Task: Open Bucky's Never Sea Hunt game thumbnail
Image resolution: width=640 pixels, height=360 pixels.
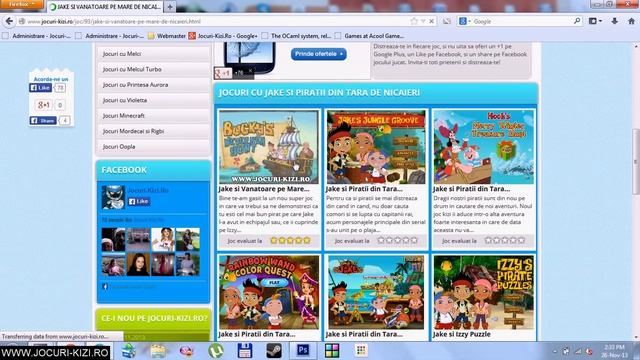Action: (269, 147)
